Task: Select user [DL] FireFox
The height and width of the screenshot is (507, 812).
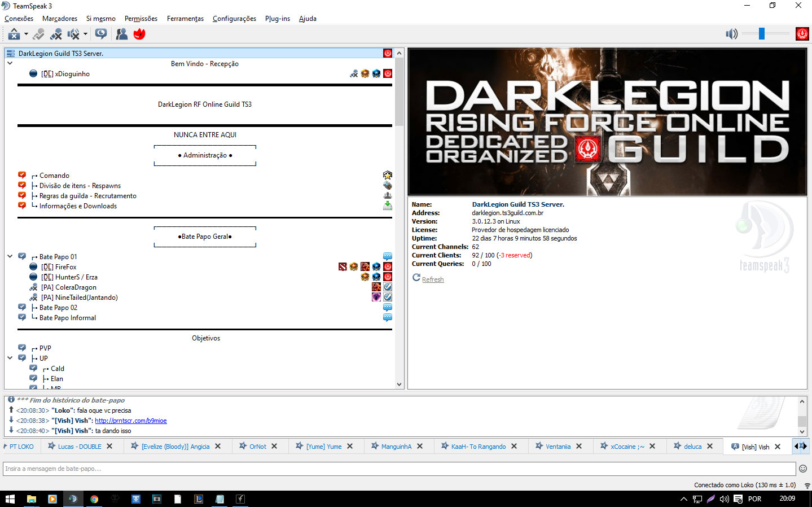Action: pyautogui.click(x=59, y=267)
